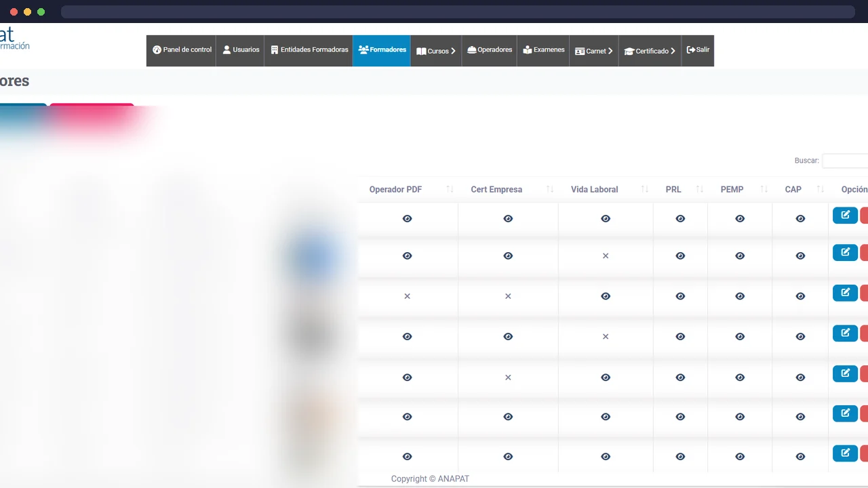868x488 pixels.
Task: View Operador PDF eye icon in last row
Action: 407,457
